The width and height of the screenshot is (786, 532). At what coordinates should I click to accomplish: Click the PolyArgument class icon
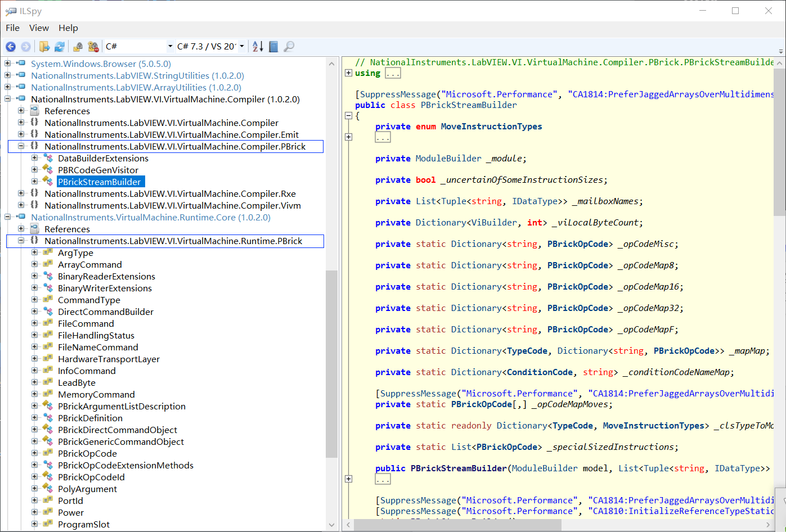pos(48,489)
